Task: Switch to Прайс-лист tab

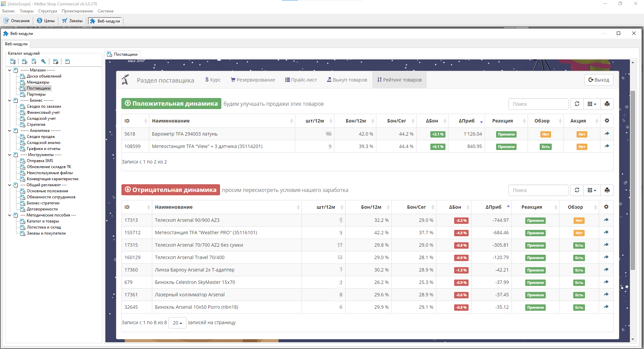Action: (x=301, y=80)
